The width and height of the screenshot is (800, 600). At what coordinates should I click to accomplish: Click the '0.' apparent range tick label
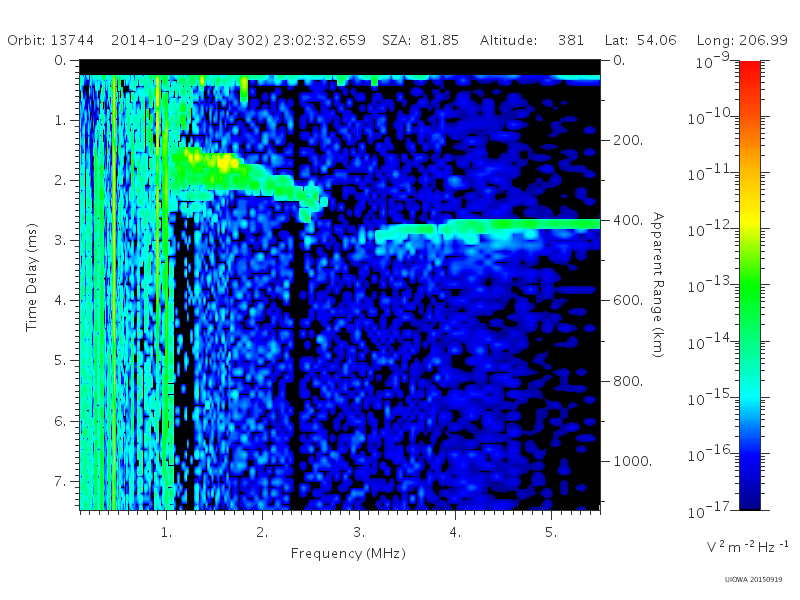[x=619, y=60]
